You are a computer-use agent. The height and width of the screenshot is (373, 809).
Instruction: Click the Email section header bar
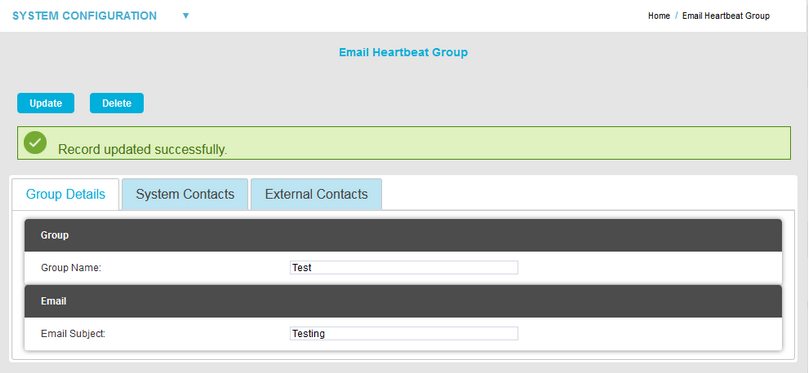(403, 301)
